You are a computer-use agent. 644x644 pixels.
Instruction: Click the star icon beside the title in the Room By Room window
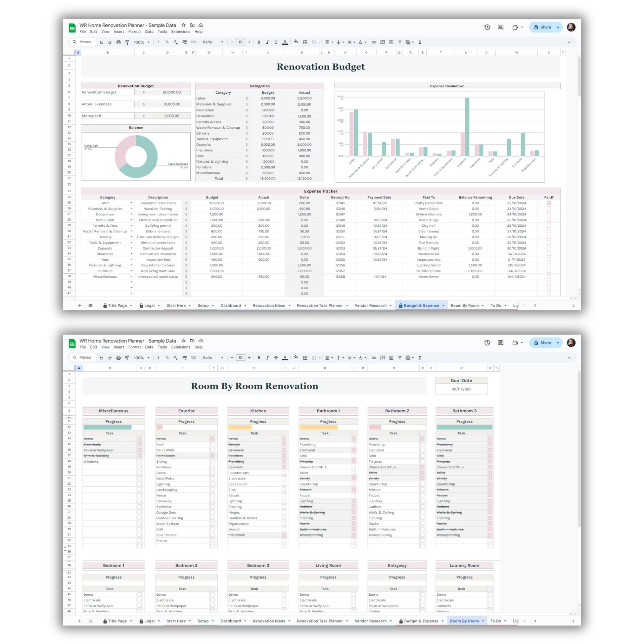tap(183, 341)
